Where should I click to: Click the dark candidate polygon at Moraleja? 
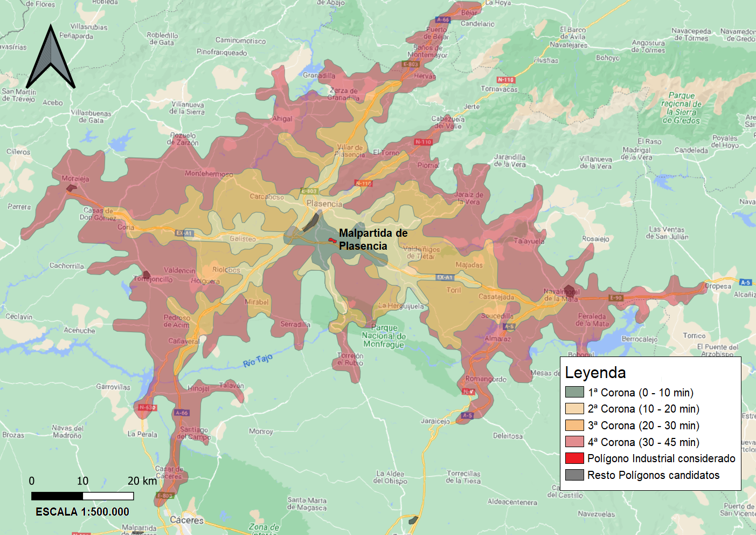click(x=71, y=188)
